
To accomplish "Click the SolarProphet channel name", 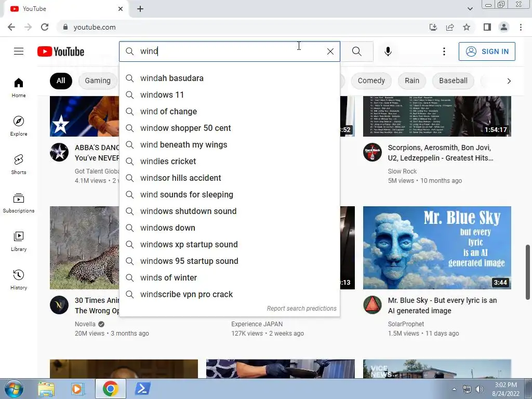I will point(406,324).
